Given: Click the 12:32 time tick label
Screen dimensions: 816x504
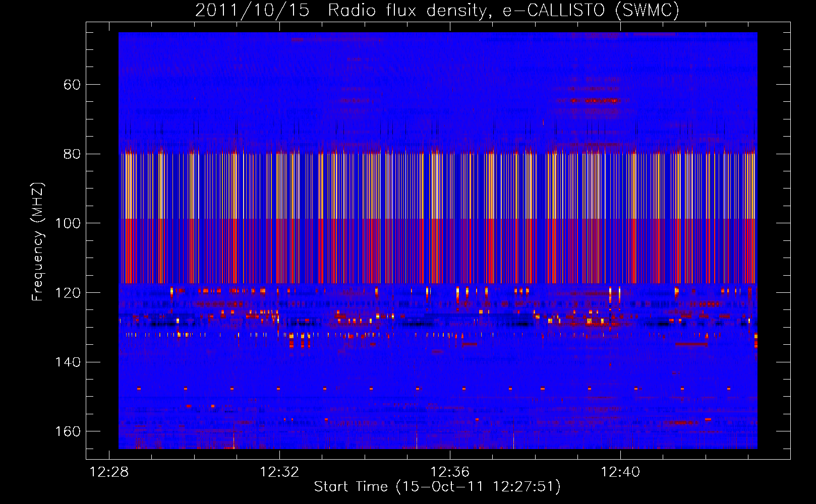Looking at the screenshot, I should click(x=279, y=472).
